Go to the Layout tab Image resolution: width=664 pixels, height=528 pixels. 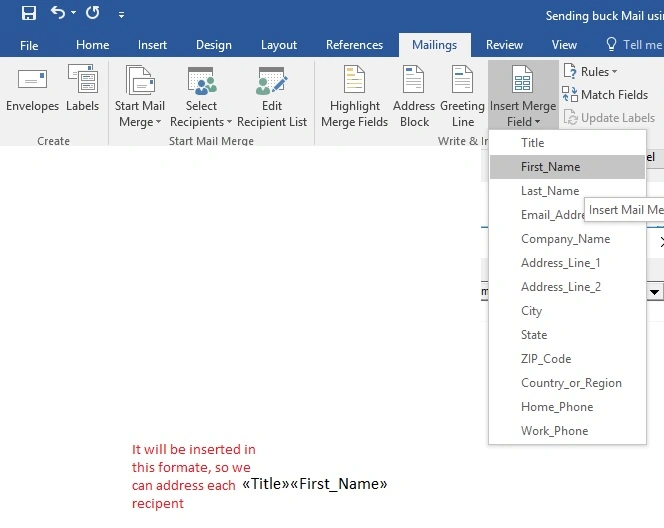(279, 45)
